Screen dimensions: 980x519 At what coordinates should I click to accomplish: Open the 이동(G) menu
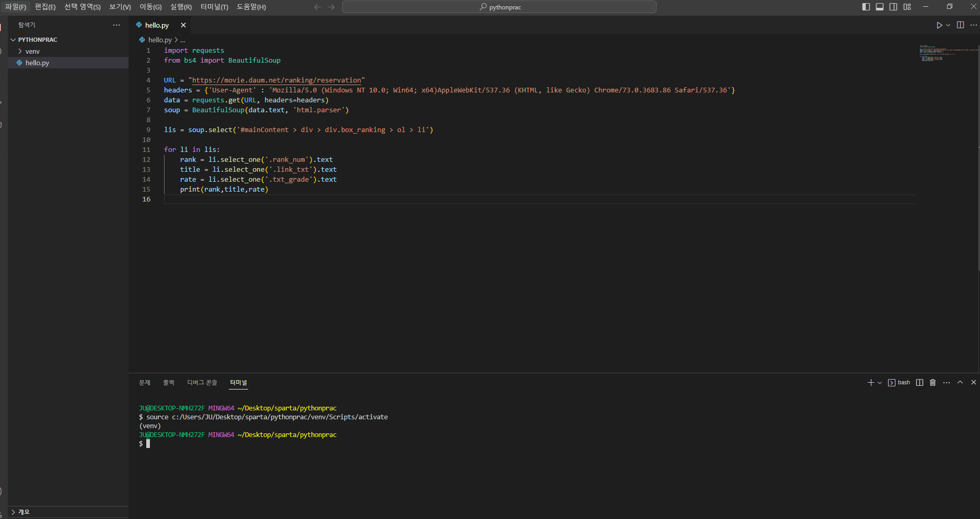pyautogui.click(x=150, y=7)
